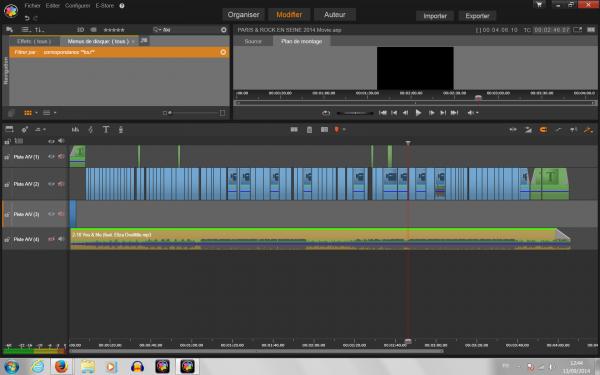
Task: Toggle lock on Piste AV (4)
Action: tap(7, 240)
